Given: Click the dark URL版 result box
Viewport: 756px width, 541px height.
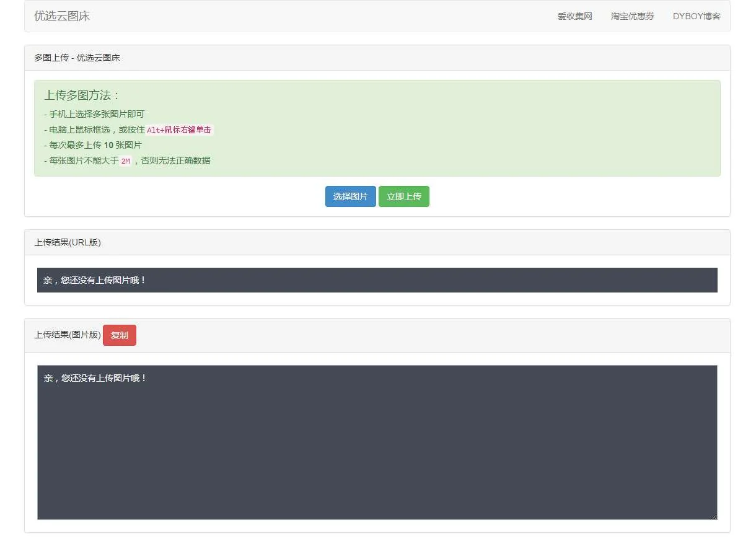Looking at the screenshot, I should [x=434, y=280].
